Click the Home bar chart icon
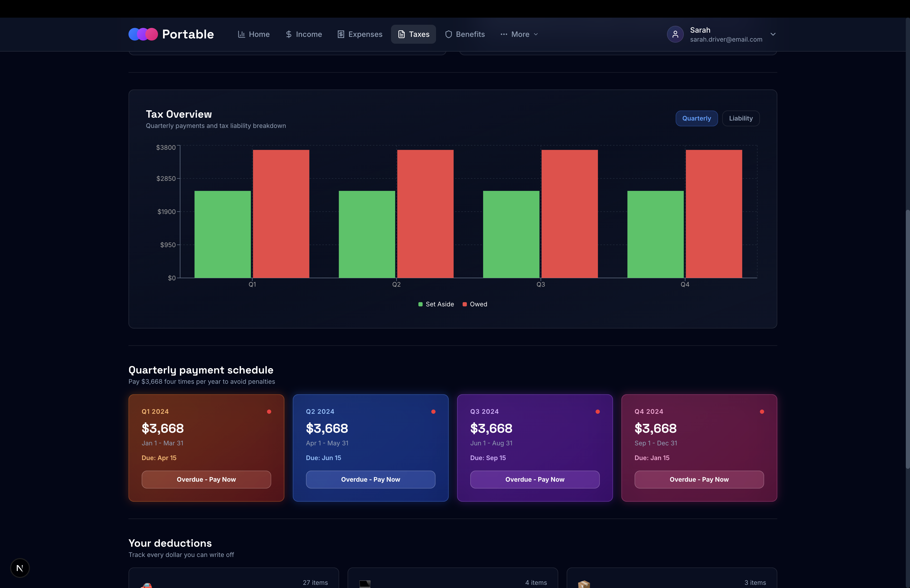 (x=241, y=34)
